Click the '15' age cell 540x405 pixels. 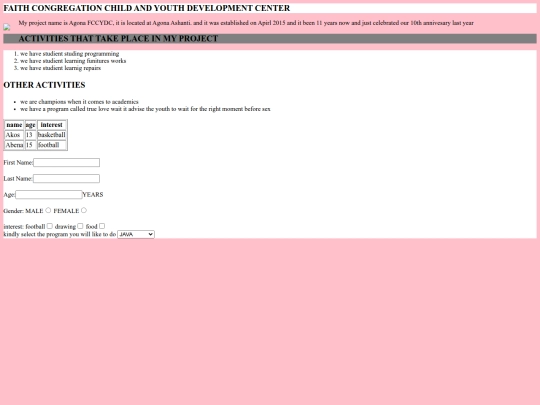point(31,145)
